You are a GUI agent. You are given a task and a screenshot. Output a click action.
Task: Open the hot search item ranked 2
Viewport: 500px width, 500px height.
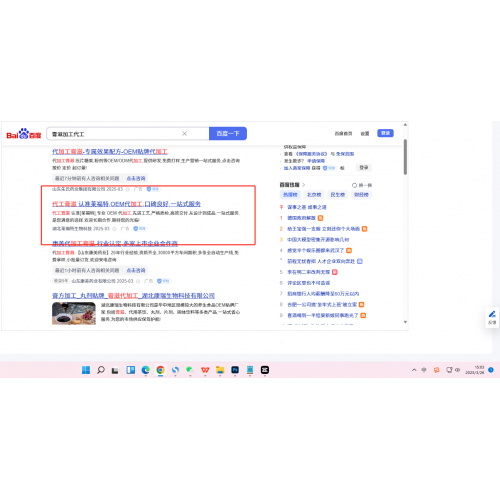coord(323,229)
